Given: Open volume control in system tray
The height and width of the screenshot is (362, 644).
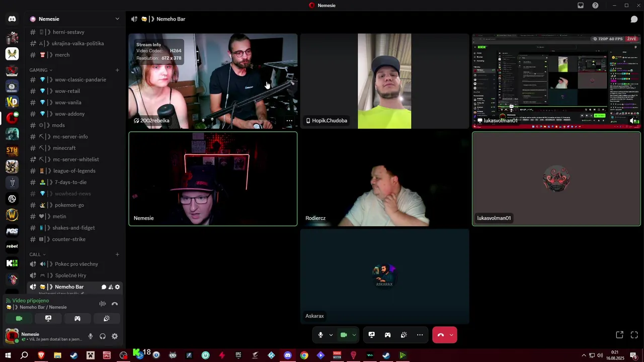Looking at the screenshot, I should 600,355.
